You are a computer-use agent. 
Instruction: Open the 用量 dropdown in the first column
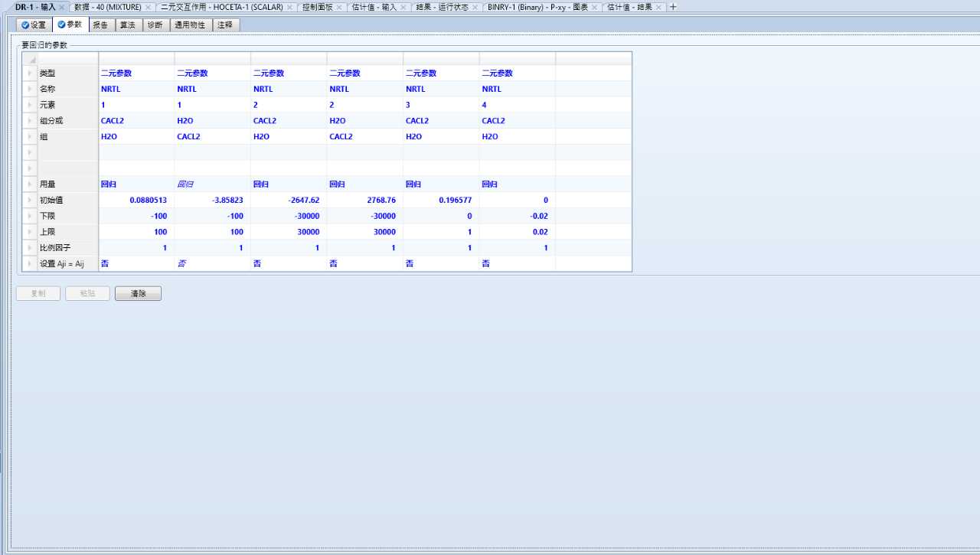point(136,184)
